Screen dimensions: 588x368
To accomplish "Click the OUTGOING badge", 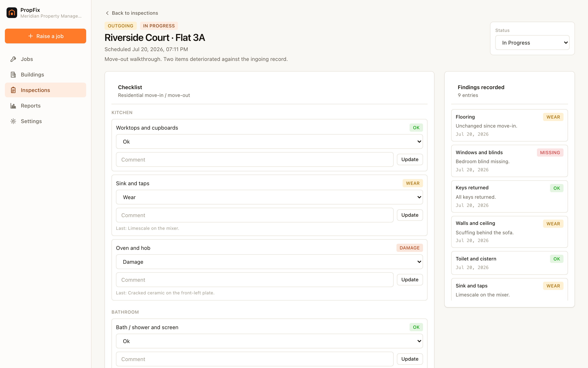I will click(120, 26).
